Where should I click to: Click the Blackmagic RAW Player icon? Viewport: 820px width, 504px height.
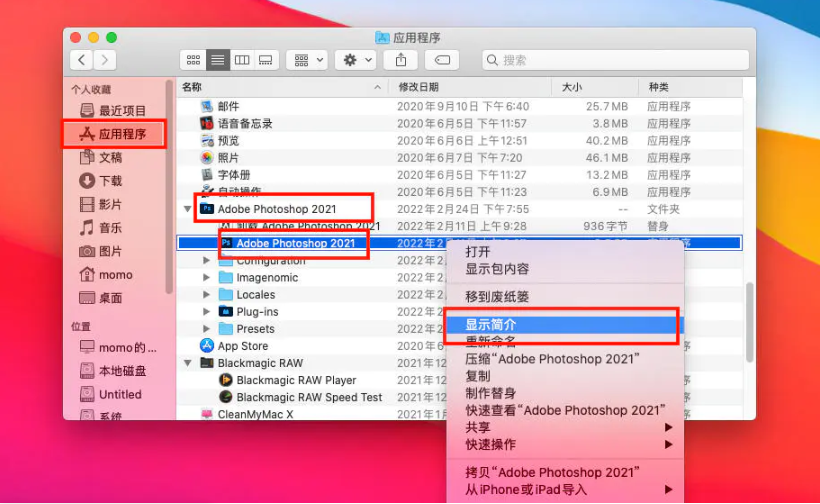(226, 380)
